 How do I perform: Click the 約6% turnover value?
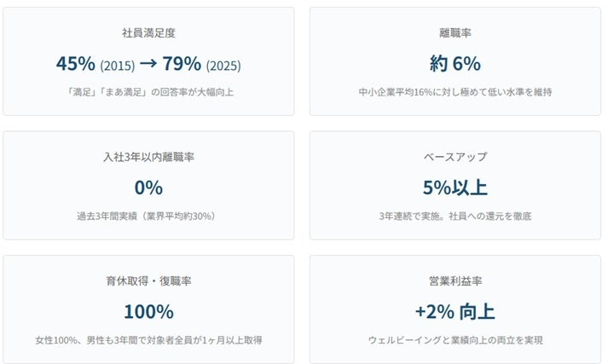[x=455, y=64]
